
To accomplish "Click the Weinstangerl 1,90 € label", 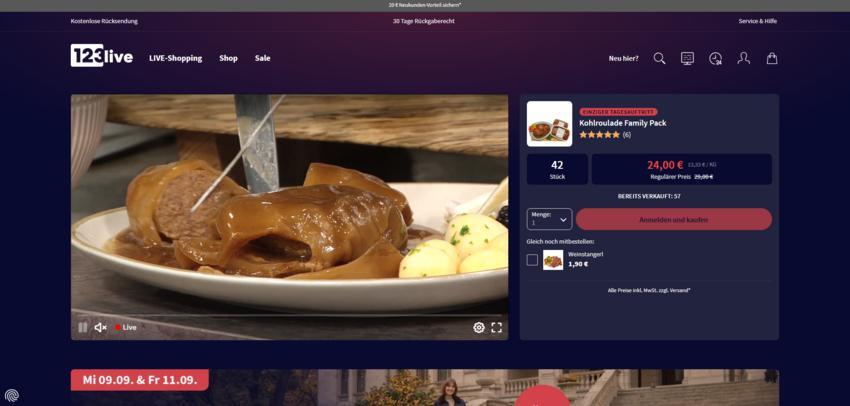I will click(585, 259).
